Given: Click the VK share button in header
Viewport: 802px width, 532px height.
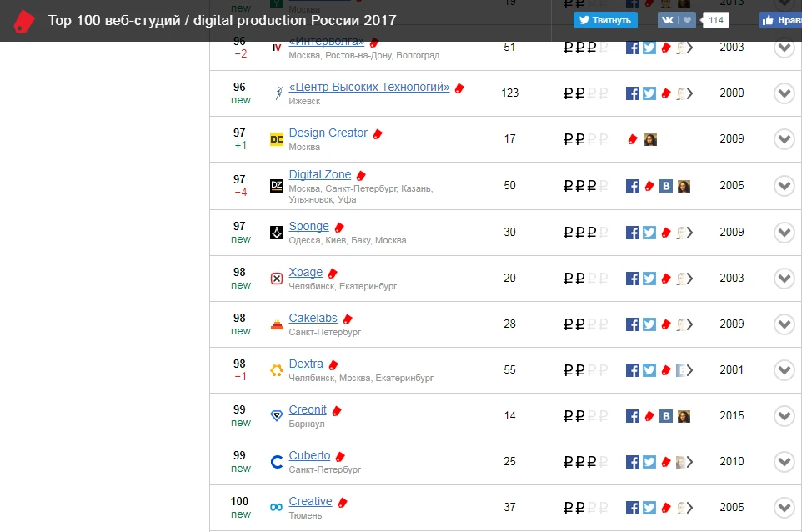Looking at the screenshot, I should (x=676, y=21).
